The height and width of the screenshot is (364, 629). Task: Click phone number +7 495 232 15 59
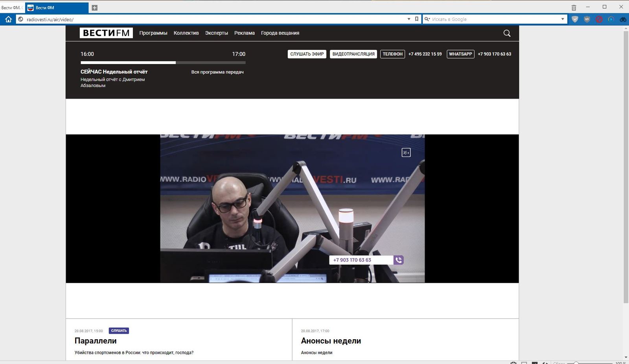click(425, 54)
